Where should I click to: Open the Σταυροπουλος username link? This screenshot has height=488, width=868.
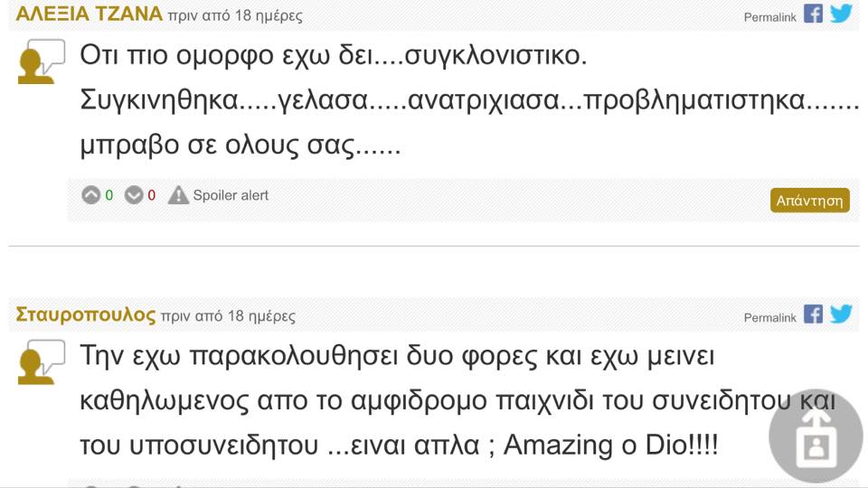pos(86,314)
